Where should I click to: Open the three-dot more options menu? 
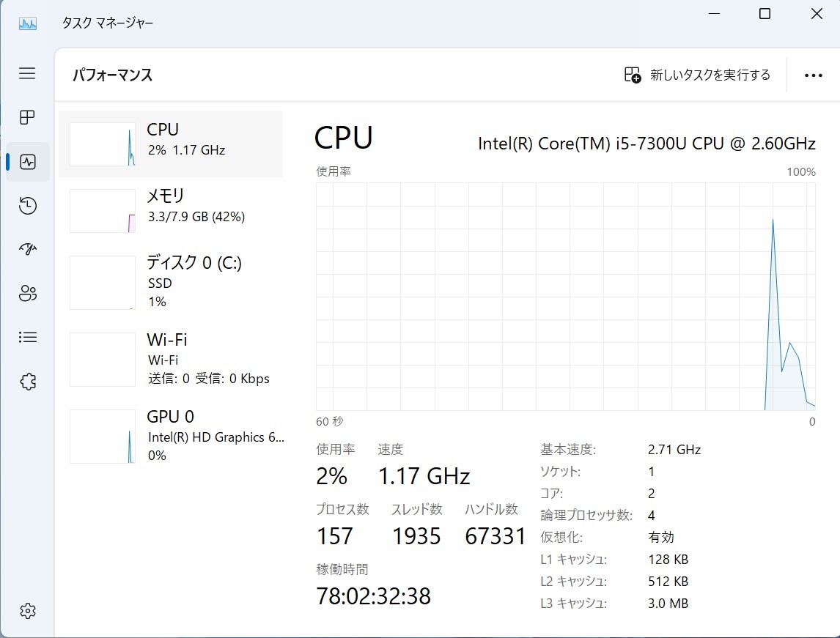point(813,75)
